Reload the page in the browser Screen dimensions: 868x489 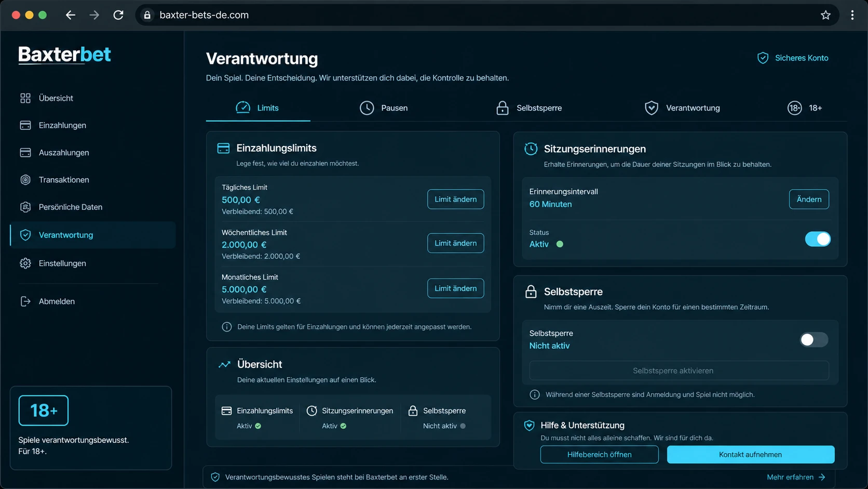[118, 15]
